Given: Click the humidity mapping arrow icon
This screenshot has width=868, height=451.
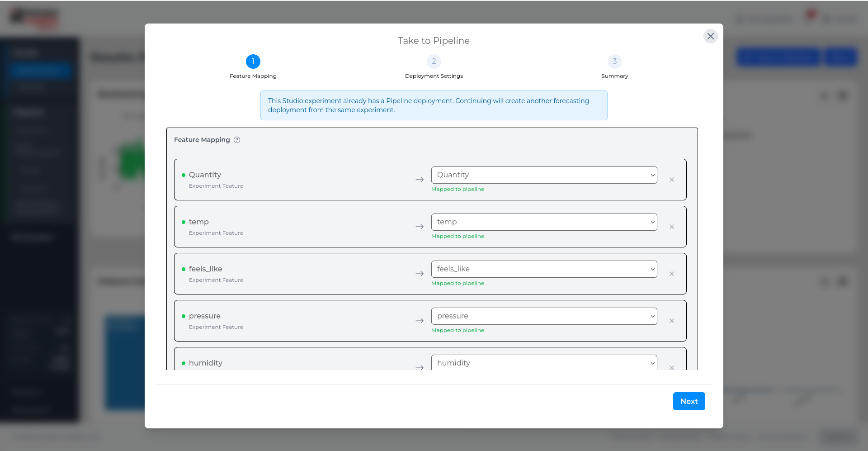Looking at the screenshot, I should click(x=420, y=367).
